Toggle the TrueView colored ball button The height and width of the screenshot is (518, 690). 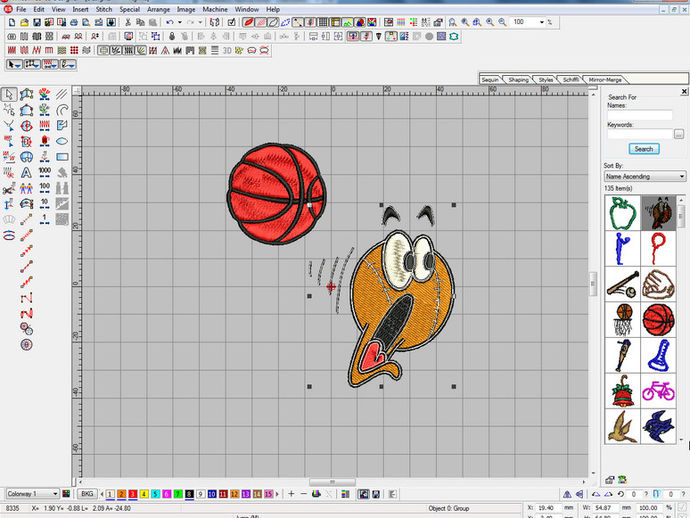(x=360, y=22)
